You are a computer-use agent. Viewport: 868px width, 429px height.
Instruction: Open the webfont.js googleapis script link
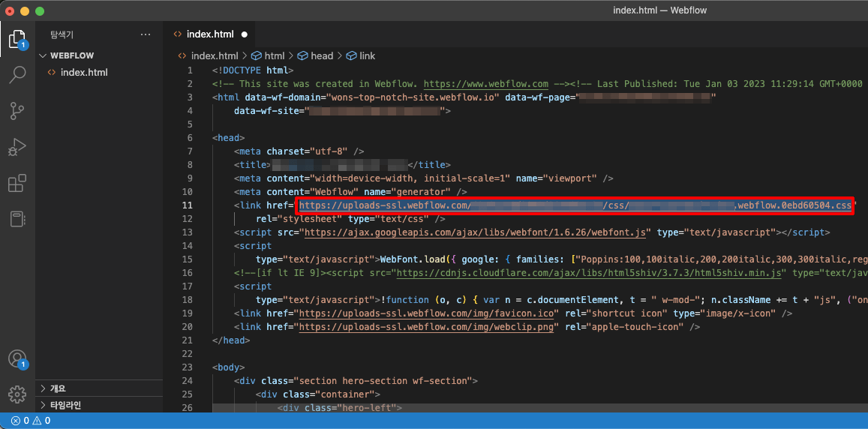point(476,232)
